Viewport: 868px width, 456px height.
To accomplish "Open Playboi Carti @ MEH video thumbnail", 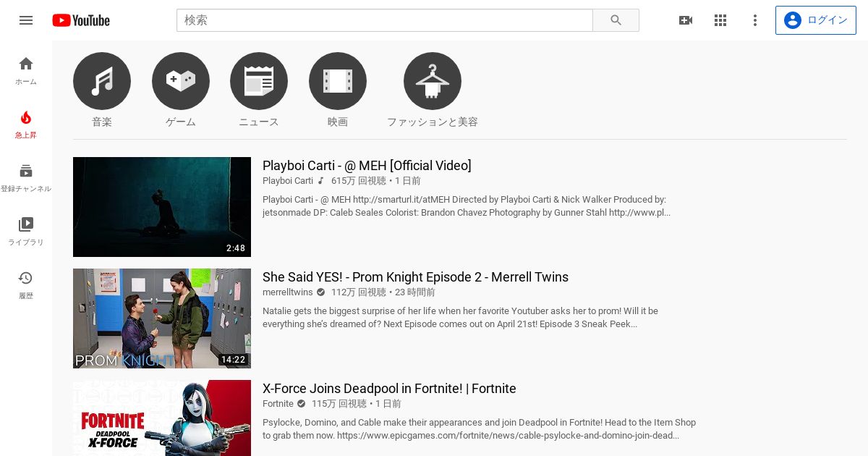I will pyautogui.click(x=162, y=207).
